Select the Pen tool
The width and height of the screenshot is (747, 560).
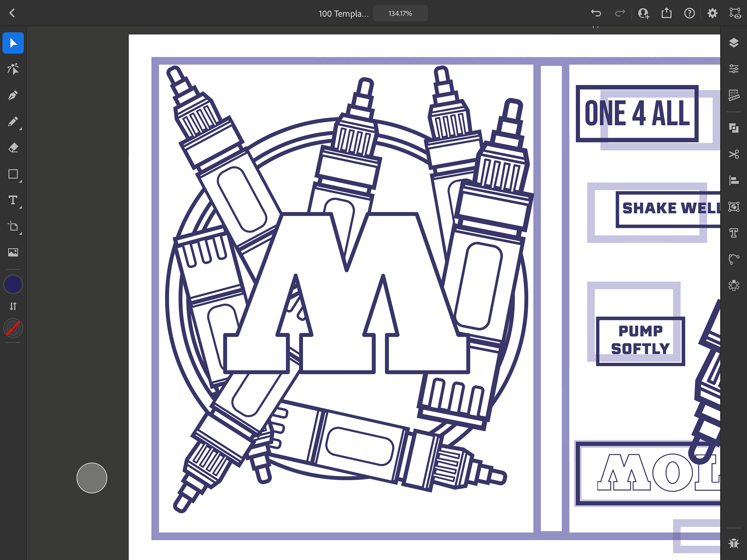coord(13,95)
